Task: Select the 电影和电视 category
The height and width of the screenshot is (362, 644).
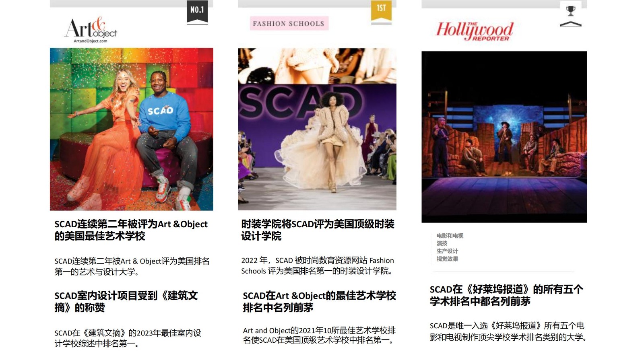Action: click(x=450, y=236)
